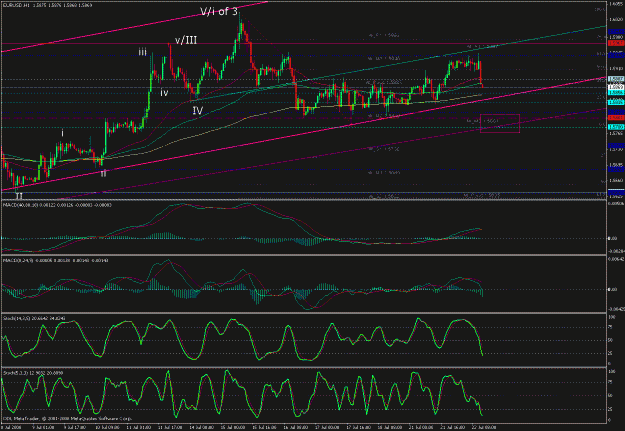Image resolution: width=625 pixels, height=431 pixels.
Task: Click the white current-price tag on price axis
Action: click(616, 87)
